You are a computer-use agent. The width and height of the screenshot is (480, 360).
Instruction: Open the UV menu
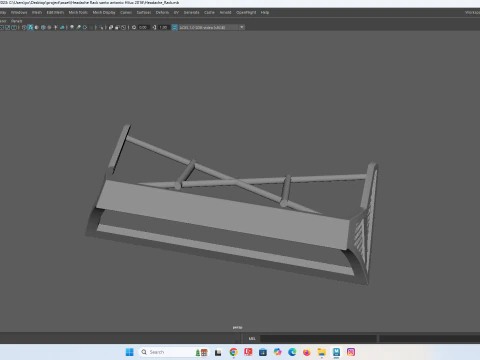176,12
